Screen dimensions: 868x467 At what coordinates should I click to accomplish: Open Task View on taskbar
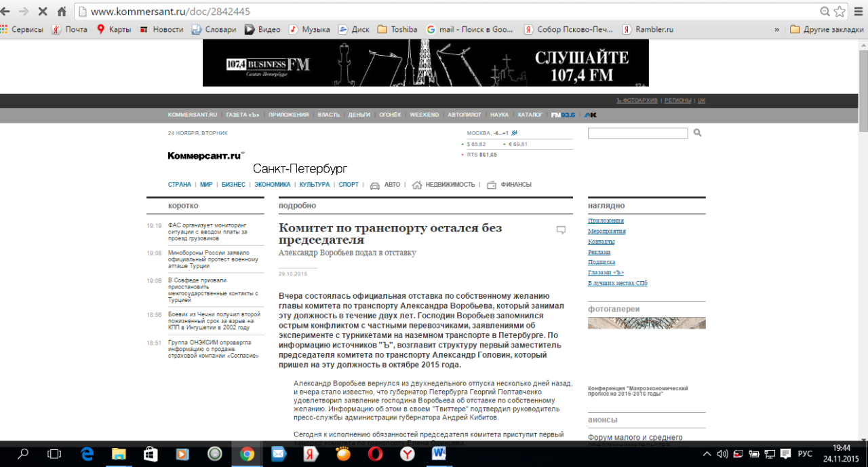tap(55, 454)
